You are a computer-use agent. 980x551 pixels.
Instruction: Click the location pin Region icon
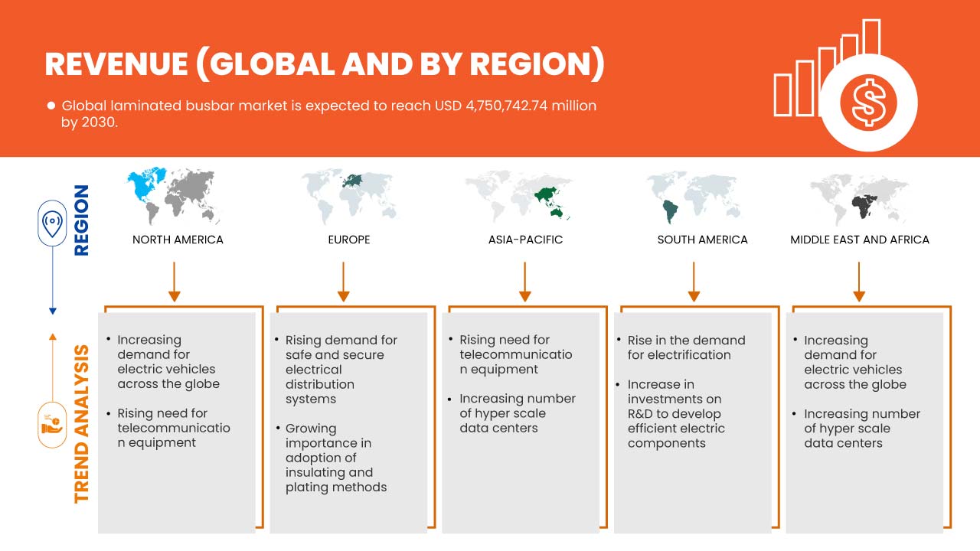(x=52, y=224)
